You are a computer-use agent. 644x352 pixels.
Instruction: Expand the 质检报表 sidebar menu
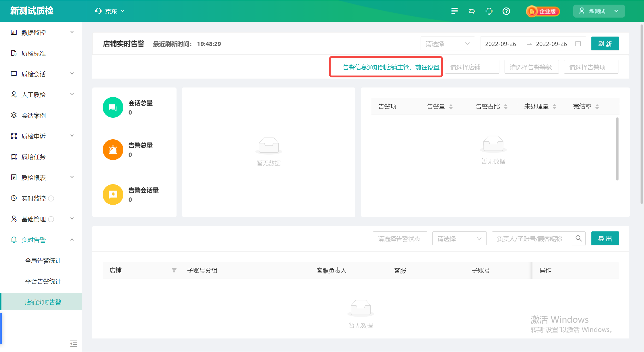click(72, 177)
